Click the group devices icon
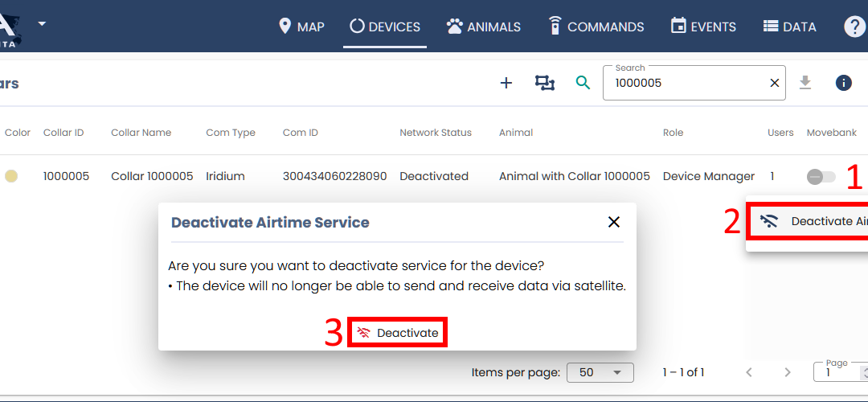868x402 pixels. (x=545, y=83)
